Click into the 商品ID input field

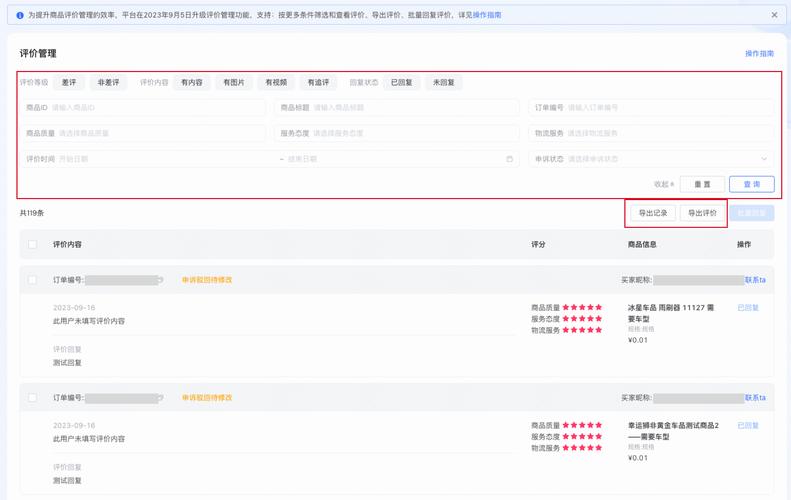pos(143,107)
